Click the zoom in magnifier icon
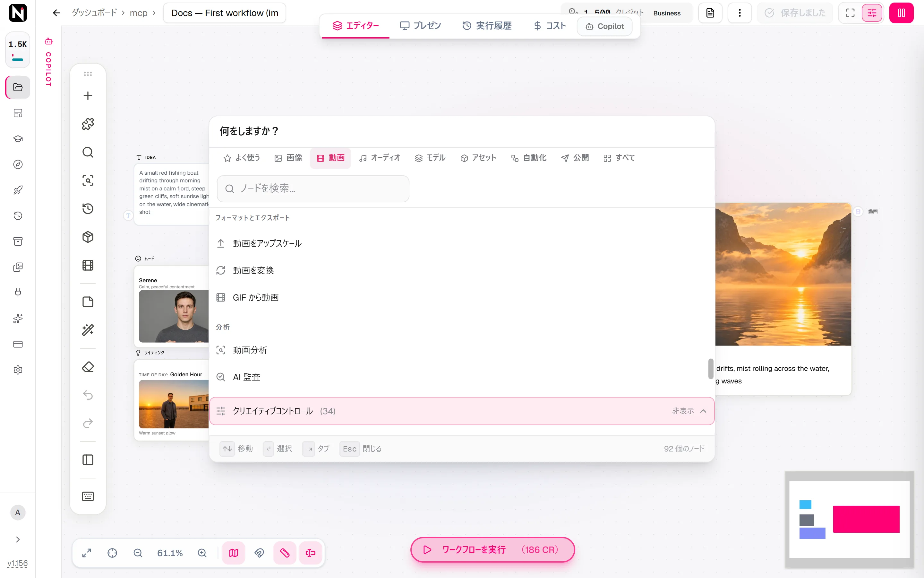 tap(202, 553)
